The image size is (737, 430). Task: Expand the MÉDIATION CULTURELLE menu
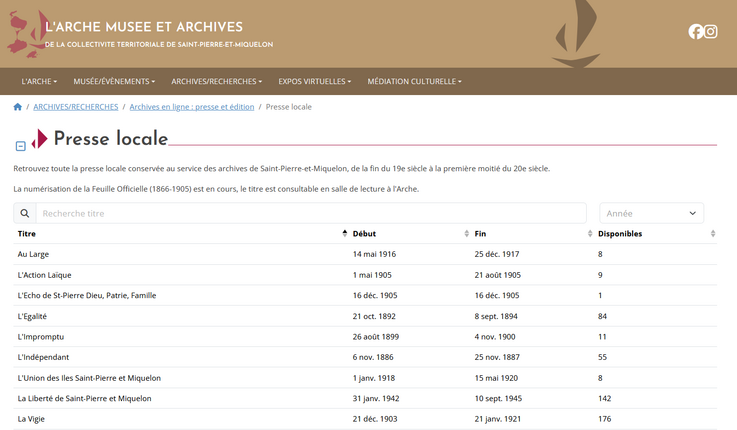[x=414, y=81]
